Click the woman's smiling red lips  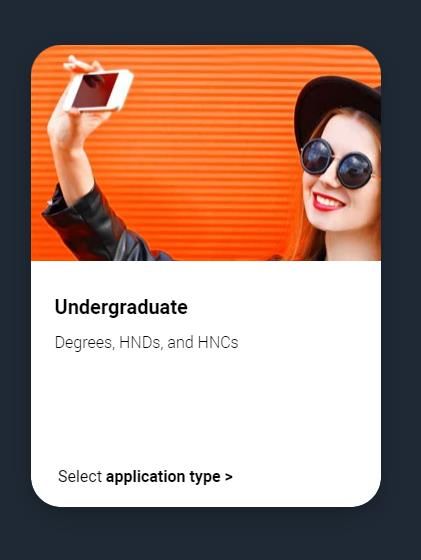328,202
